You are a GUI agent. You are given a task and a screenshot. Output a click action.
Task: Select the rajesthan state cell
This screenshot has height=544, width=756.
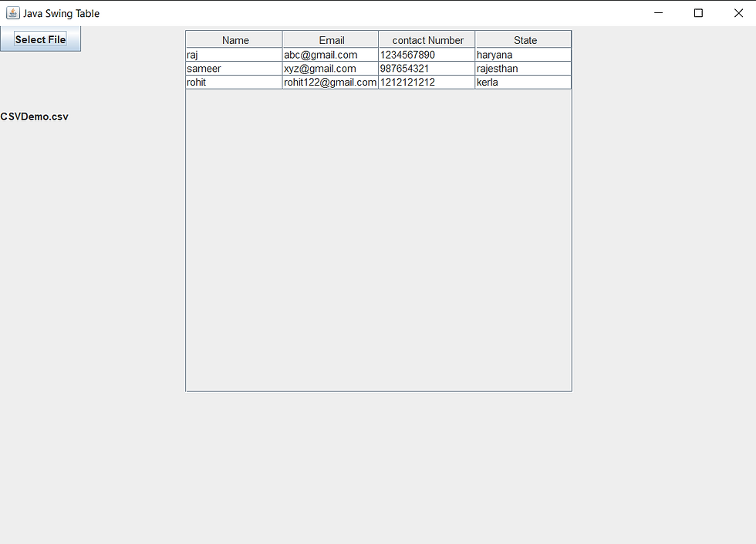[x=524, y=69]
